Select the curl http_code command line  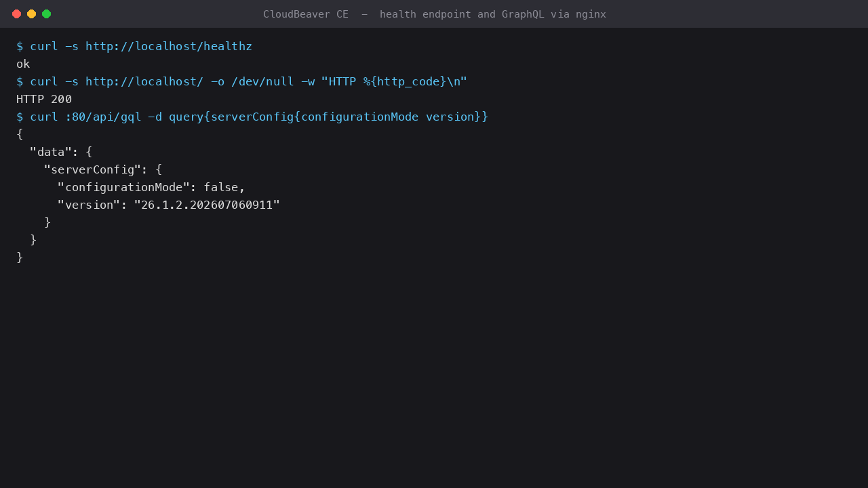(242, 81)
